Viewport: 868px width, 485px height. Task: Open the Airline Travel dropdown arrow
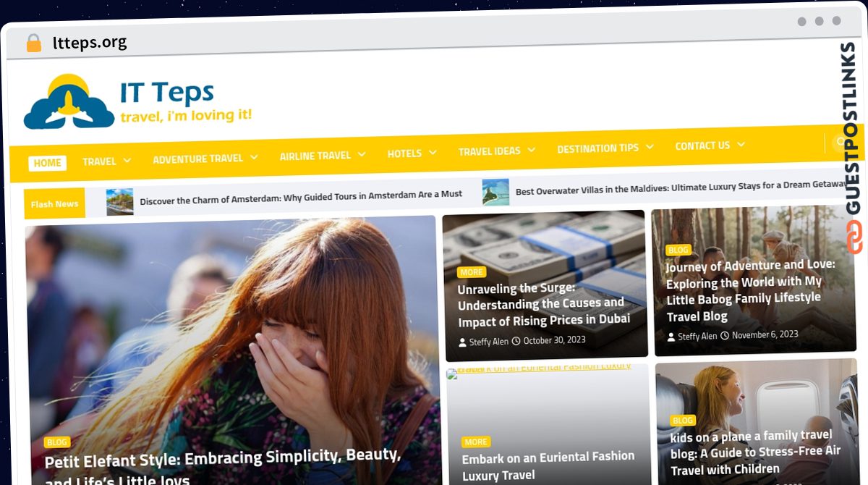362,154
